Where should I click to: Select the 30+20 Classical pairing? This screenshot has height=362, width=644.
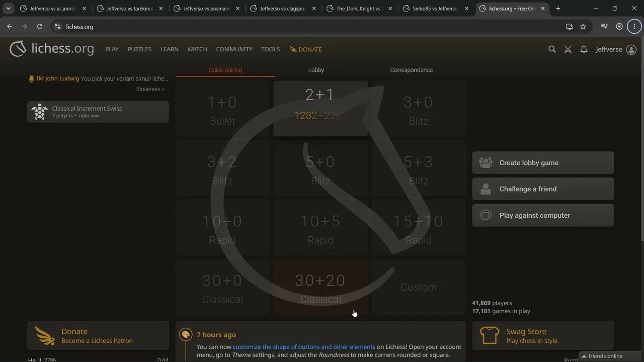tap(320, 287)
